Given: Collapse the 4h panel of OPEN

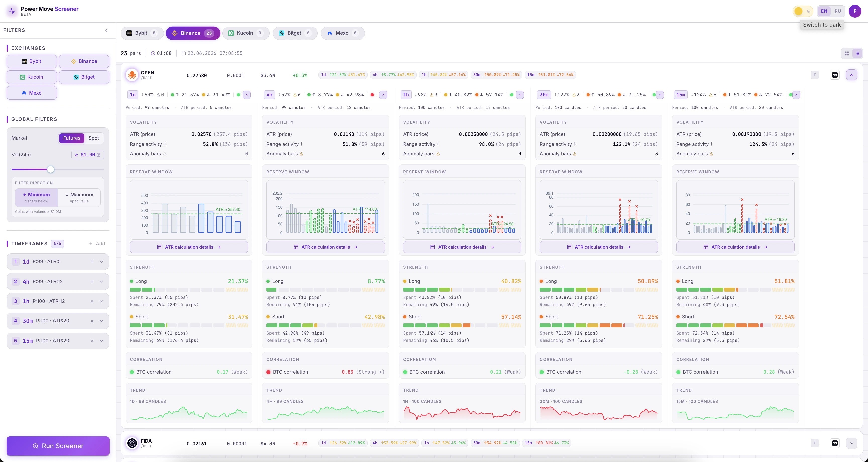Looking at the screenshot, I should 383,95.
